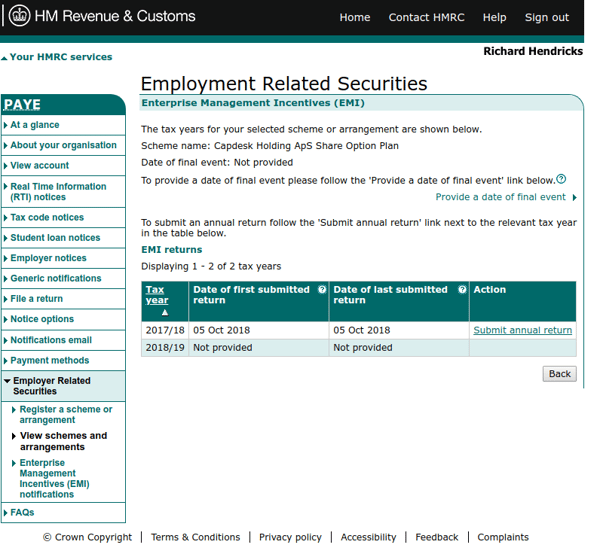This screenshot has width=600, height=557.
Task: Open Contact HMRC page
Action: tap(426, 17)
